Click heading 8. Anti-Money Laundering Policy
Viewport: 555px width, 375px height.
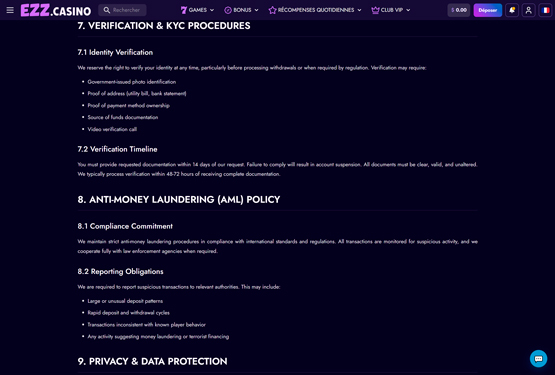click(179, 200)
